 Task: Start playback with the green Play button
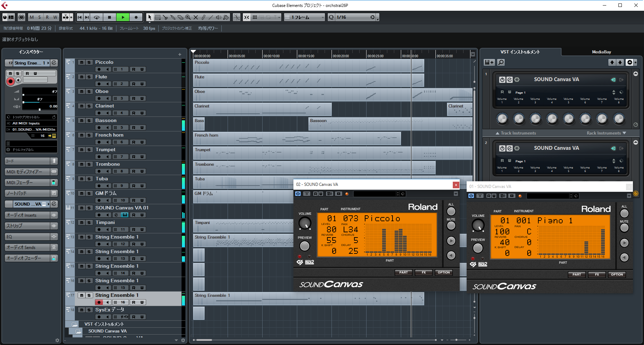(123, 17)
